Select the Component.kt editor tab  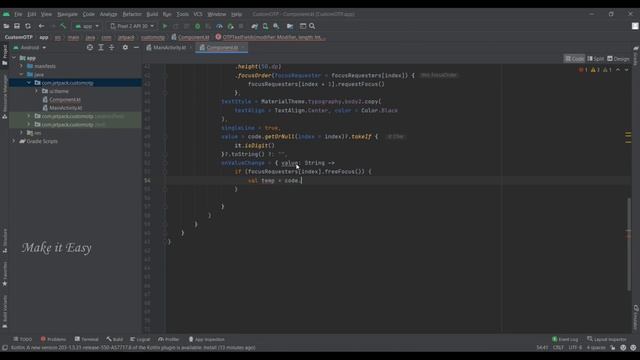pyautogui.click(x=222, y=48)
